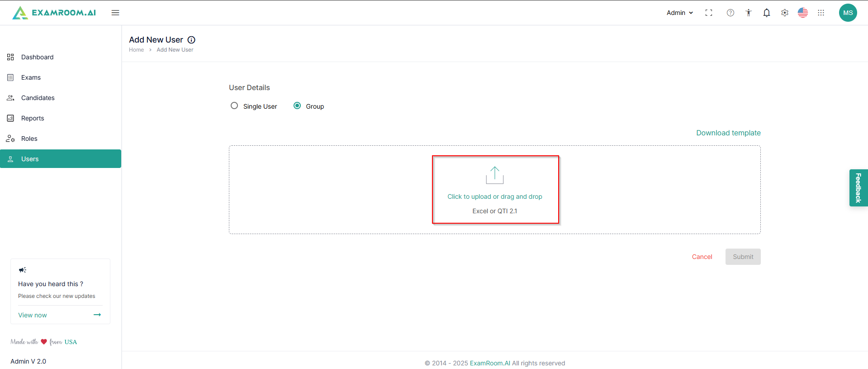
Task: Click the ExamRoom.AI logo
Action: click(x=54, y=13)
